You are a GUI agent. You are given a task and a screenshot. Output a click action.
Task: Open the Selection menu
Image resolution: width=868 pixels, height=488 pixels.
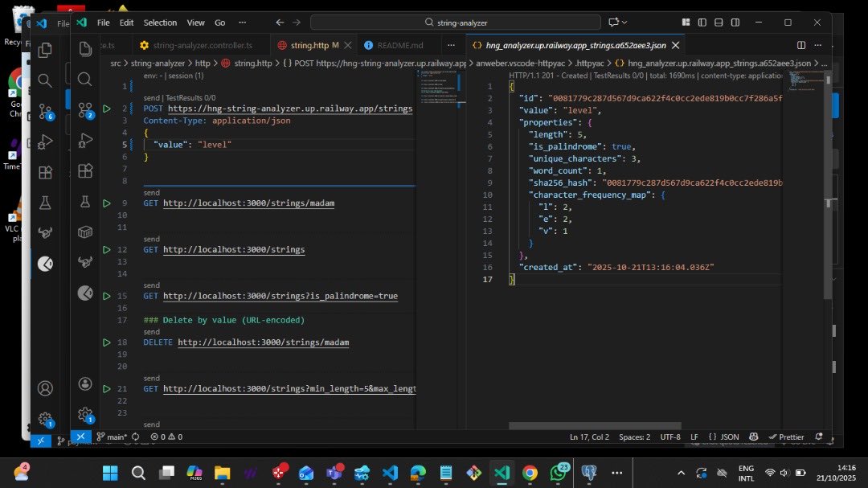point(160,23)
